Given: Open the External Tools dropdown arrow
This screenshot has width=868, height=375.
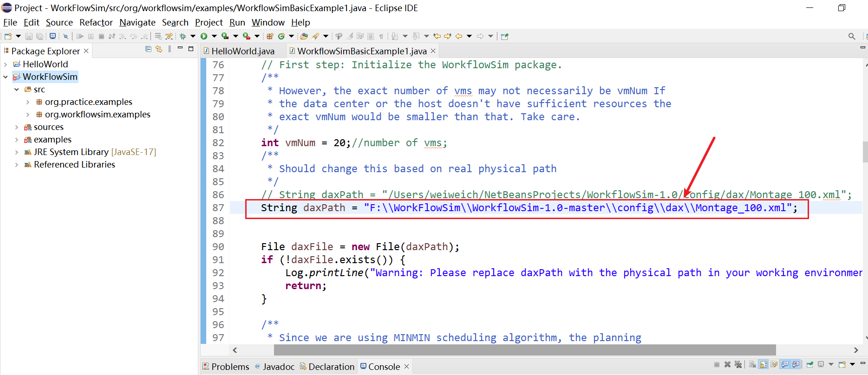Looking at the screenshot, I should click(257, 36).
